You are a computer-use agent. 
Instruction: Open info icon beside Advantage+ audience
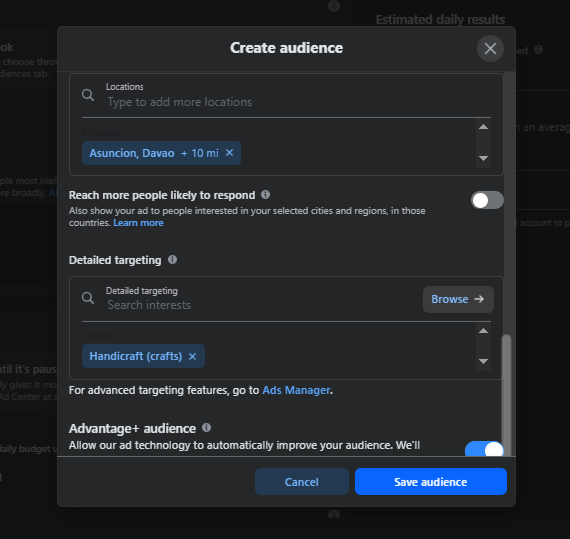tap(206, 428)
